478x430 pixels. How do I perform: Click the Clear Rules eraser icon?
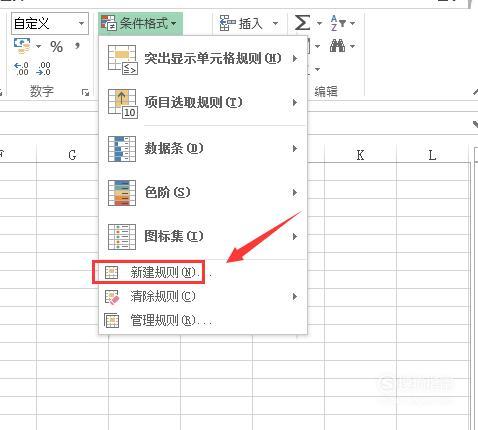pyautogui.click(x=112, y=297)
